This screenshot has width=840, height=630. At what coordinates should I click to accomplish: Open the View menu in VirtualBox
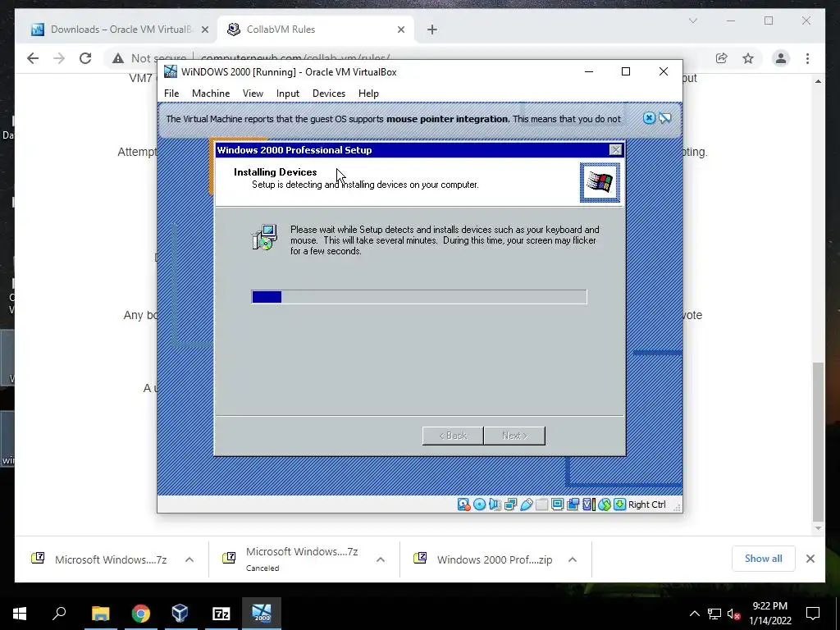253,94
